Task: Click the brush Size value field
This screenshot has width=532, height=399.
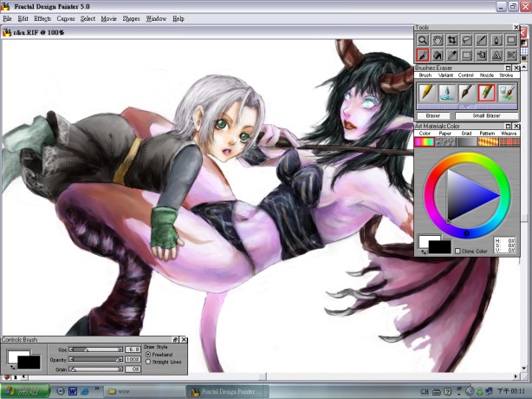Action: click(x=133, y=350)
